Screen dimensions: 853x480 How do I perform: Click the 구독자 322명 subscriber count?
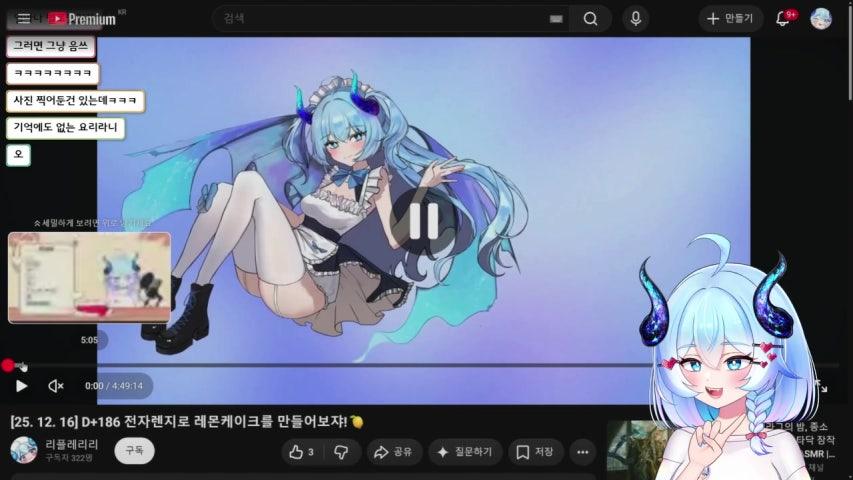click(69, 458)
